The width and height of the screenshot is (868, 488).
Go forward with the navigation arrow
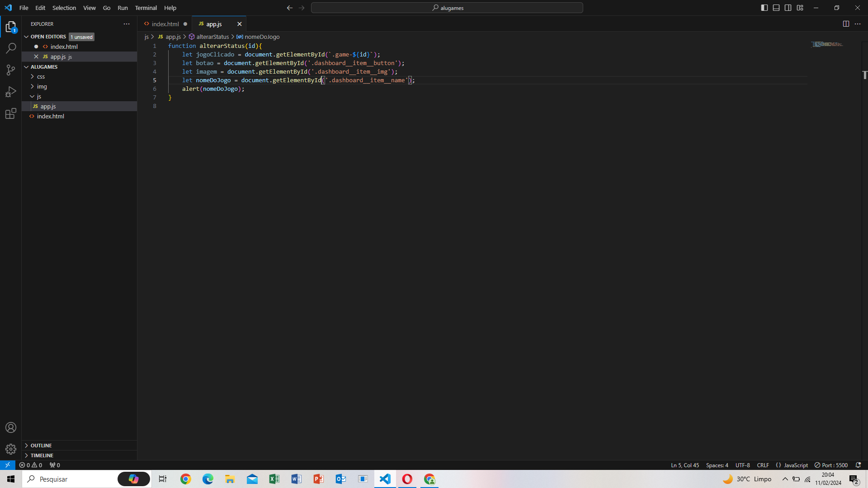(302, 8)
